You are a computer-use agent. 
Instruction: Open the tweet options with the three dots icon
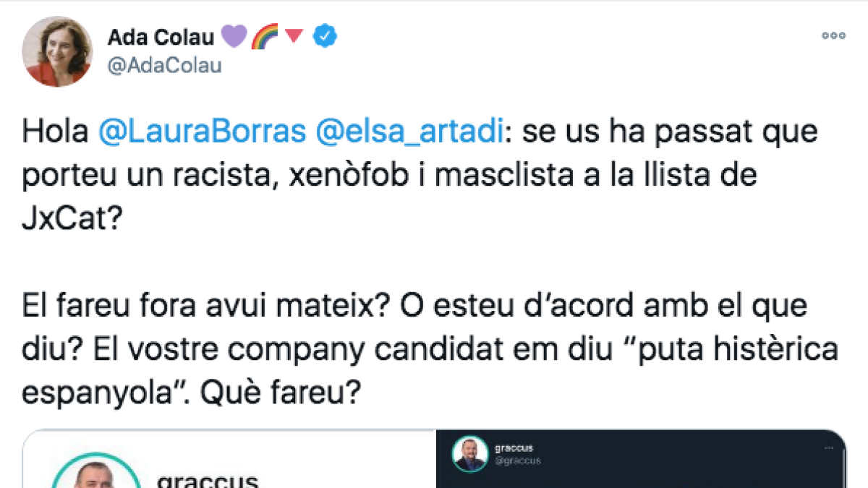(833, 35)
